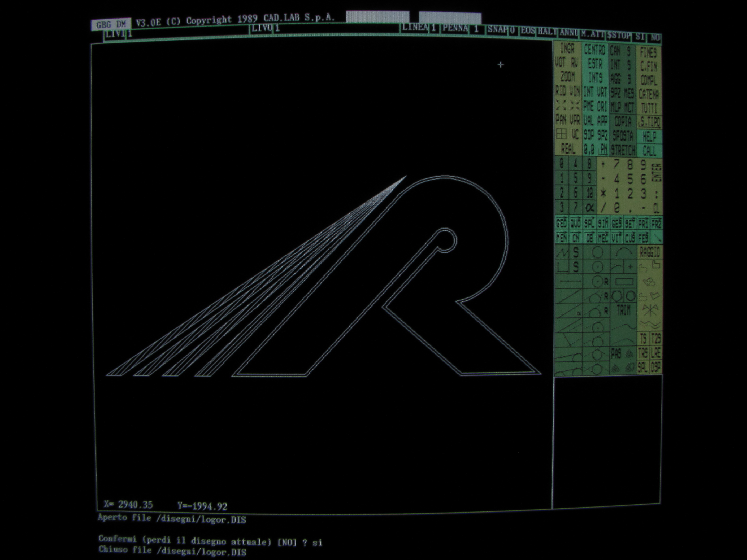Open the MEN submenu
This screenshot has width=747, height=560.
pyautogui.click(x=562, y=237)
